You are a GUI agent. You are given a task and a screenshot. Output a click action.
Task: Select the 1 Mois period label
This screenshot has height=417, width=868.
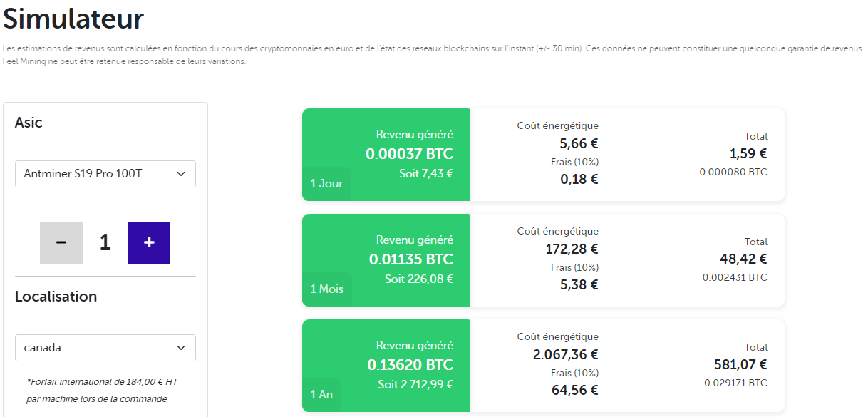[326, 289]
